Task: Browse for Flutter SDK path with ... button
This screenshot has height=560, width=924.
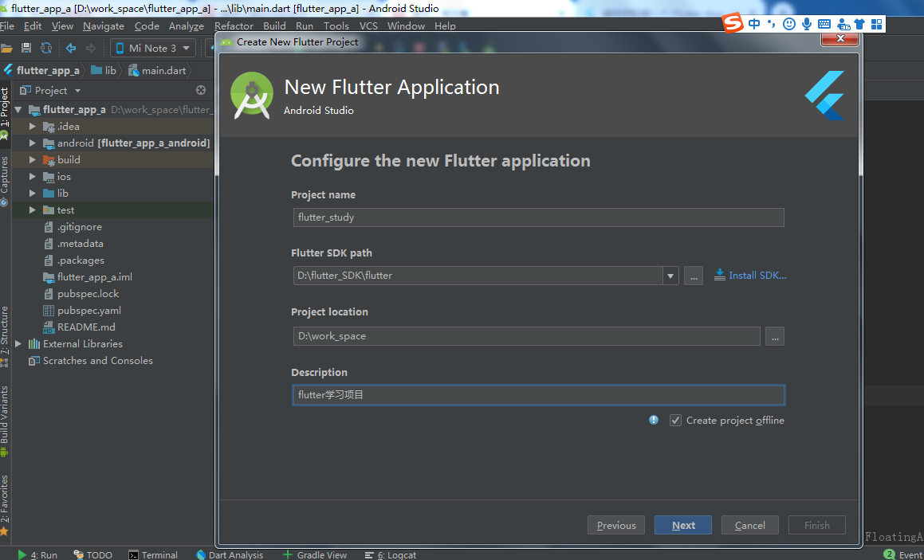Action: (694, 276)
